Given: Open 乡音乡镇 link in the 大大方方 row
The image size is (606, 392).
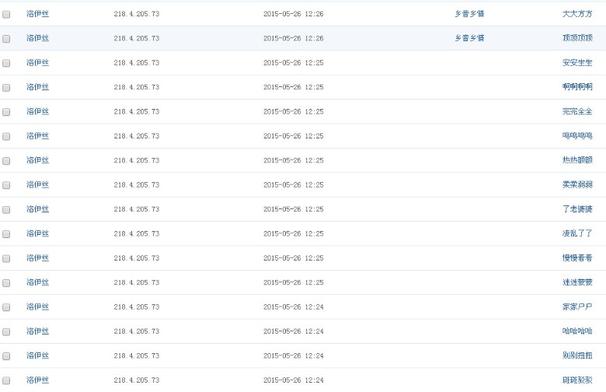Looking at the screenshot, I should 469,14.
